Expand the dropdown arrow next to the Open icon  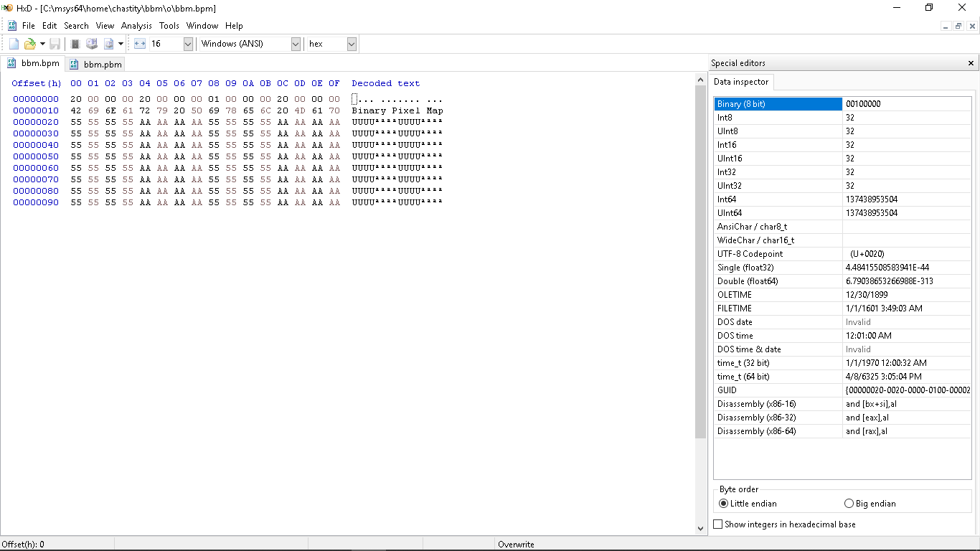[x=42, y=43]
